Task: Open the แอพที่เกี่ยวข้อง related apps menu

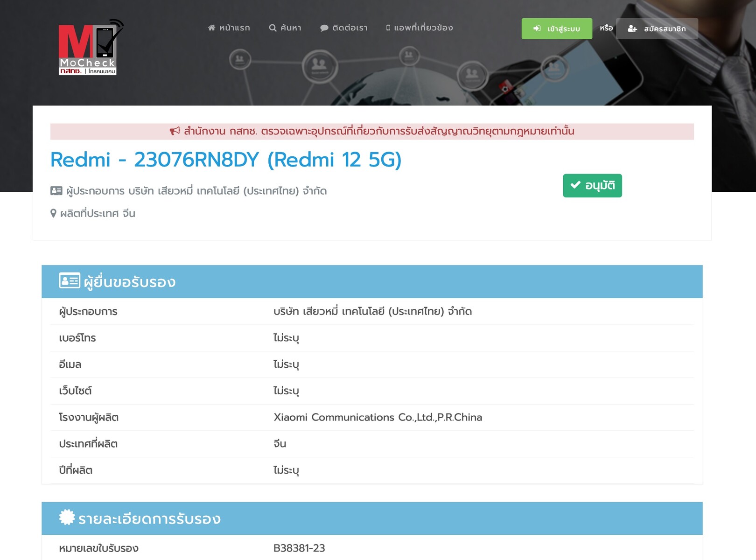Action: click(x=419, y=28)
